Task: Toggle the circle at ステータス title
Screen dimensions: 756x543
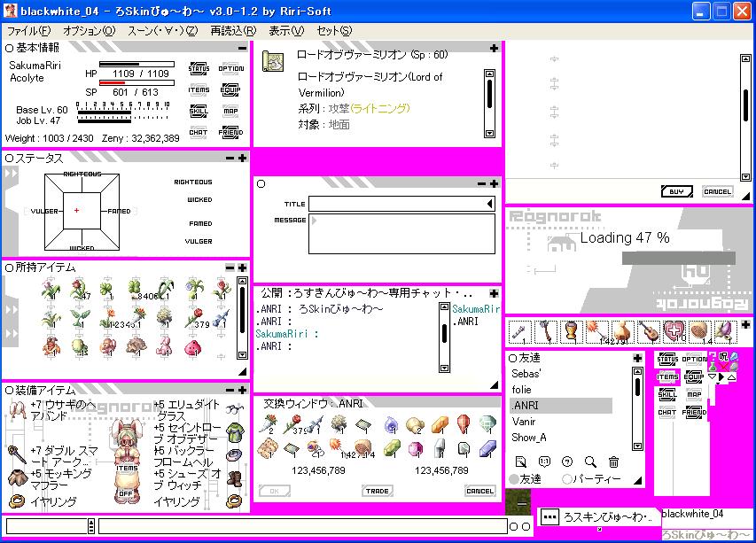Action: 9,158
